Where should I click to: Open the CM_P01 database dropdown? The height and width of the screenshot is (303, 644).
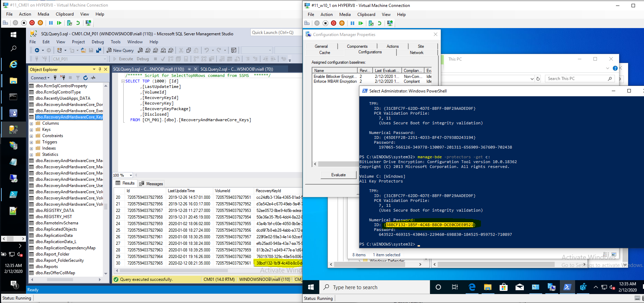(105, 59)
